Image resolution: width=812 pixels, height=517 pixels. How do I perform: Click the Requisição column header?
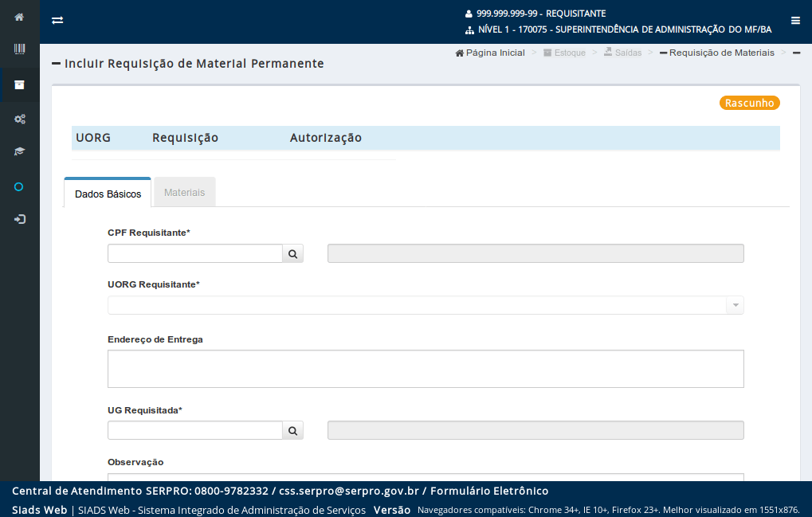point(185,138)
